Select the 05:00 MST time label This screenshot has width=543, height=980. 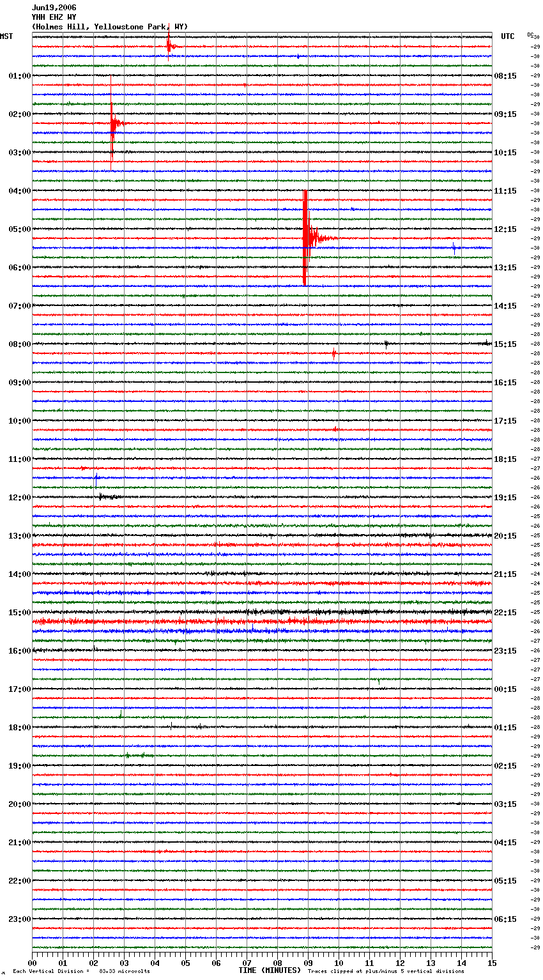tap(20, 229)
